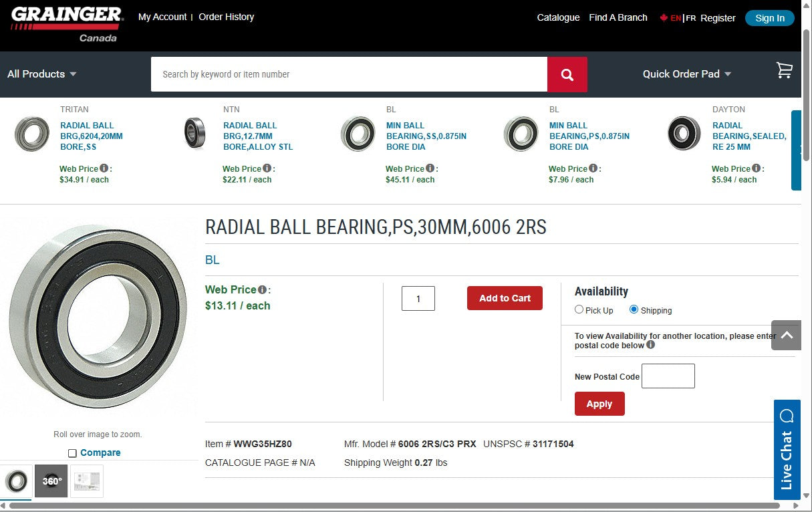812x512 pixels.
Task: Select the Shipping radio option
Action: click(x=634, y=309)
